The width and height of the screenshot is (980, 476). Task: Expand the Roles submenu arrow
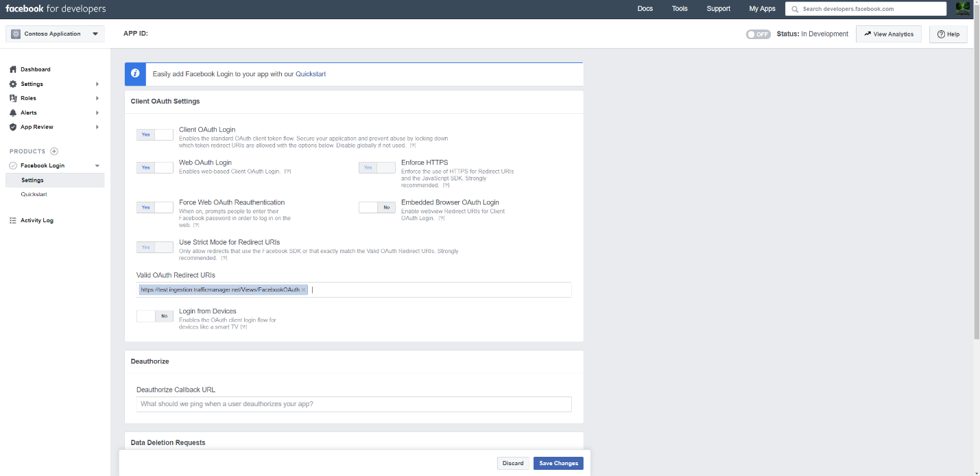tap(97, 98)
